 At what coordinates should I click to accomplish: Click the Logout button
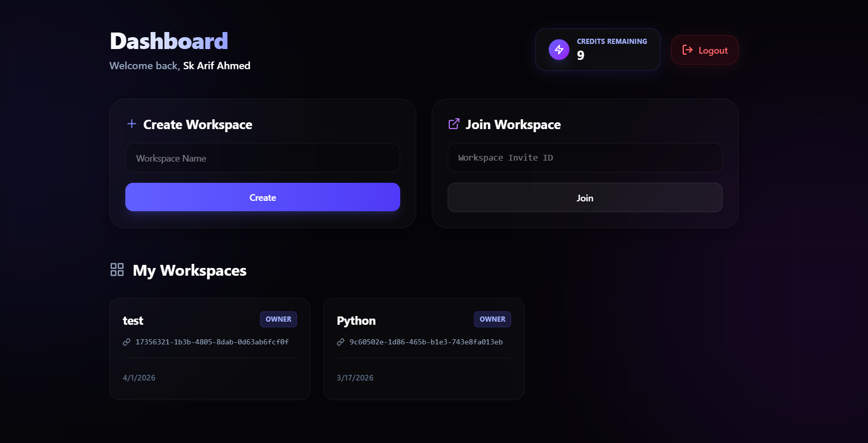(x=705, y=50)
